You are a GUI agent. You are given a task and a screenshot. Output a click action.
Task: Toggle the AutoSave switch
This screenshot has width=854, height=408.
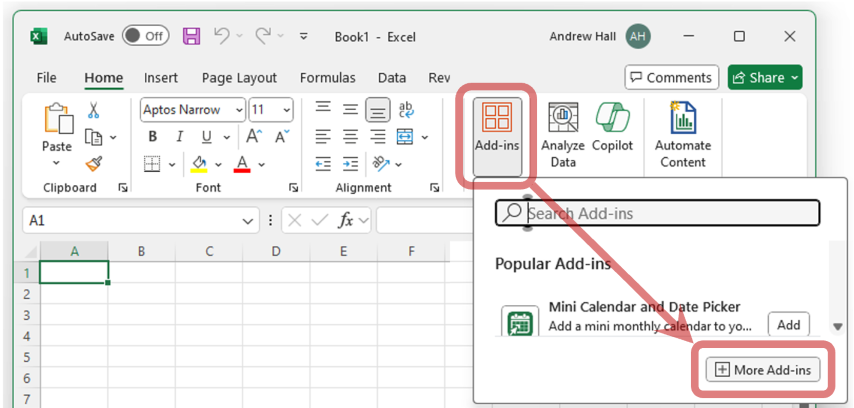(x=145, y=36)
